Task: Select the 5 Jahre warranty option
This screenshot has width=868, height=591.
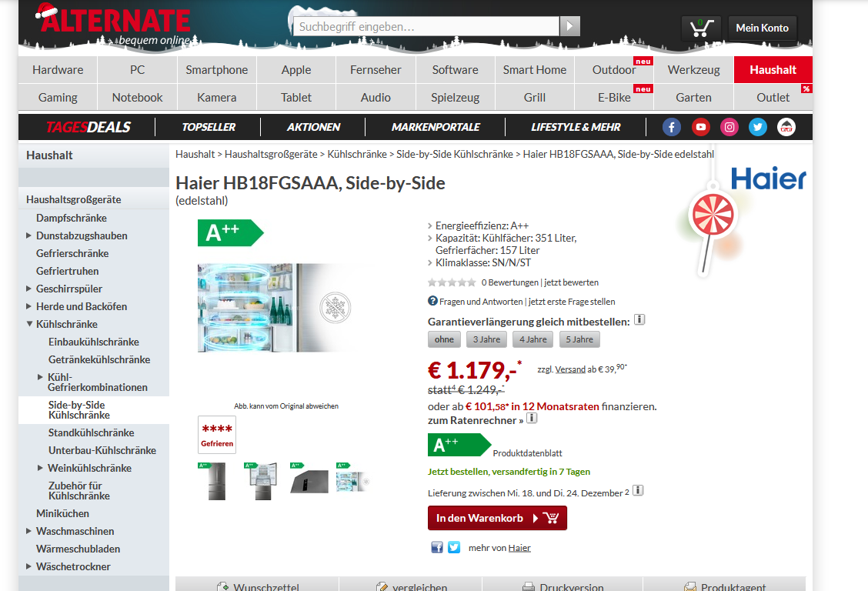Action: pos(579,339)
